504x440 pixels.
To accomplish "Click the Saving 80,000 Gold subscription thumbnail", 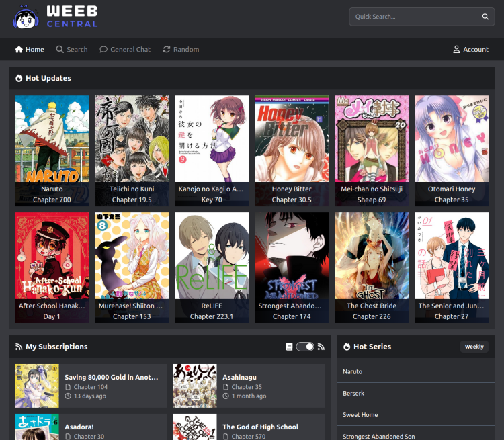I will click(37, 386).
